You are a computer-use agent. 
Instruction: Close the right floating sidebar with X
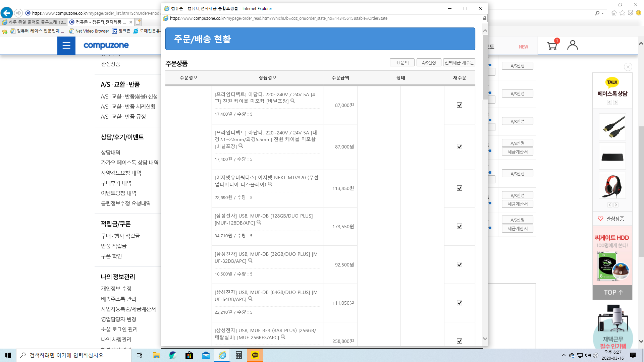(x=628, y=67)
